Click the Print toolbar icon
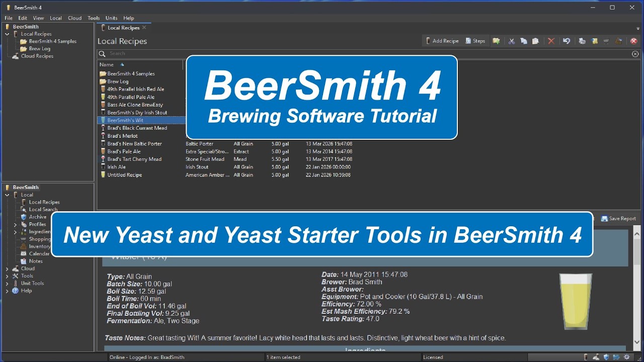Viewport: 644px width, 362px height. pos(582,41)
